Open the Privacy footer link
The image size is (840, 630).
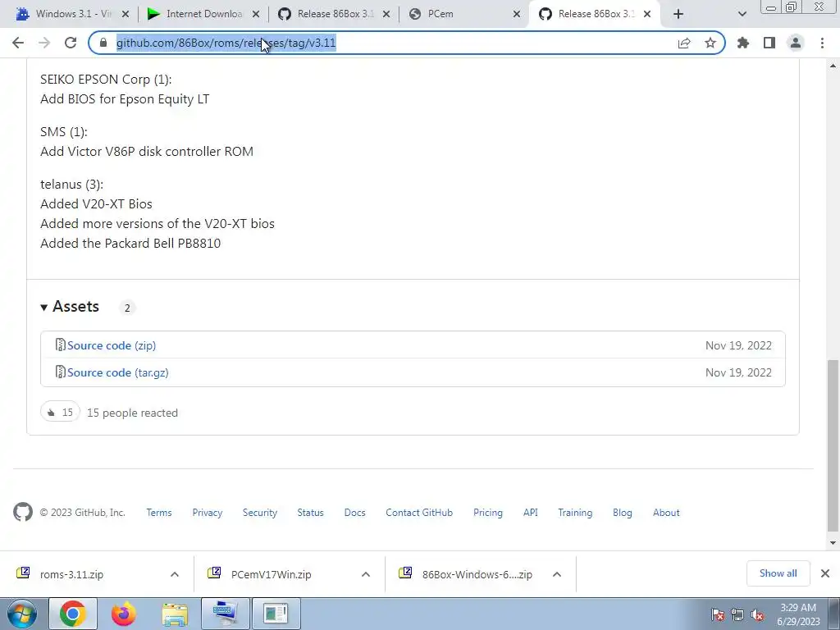(x=208, y=513)
